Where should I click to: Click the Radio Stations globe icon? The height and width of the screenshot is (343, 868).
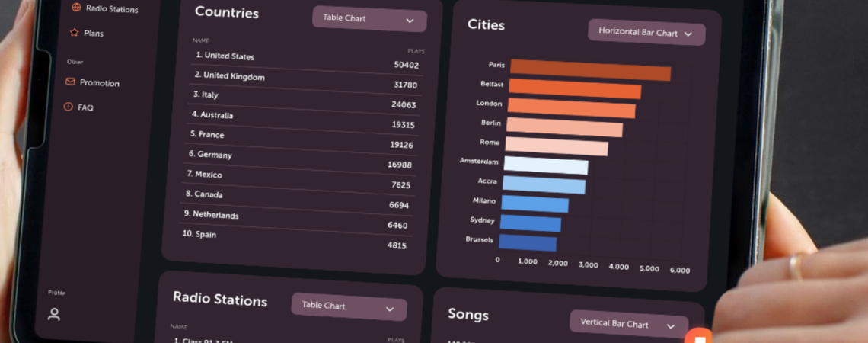76,8
